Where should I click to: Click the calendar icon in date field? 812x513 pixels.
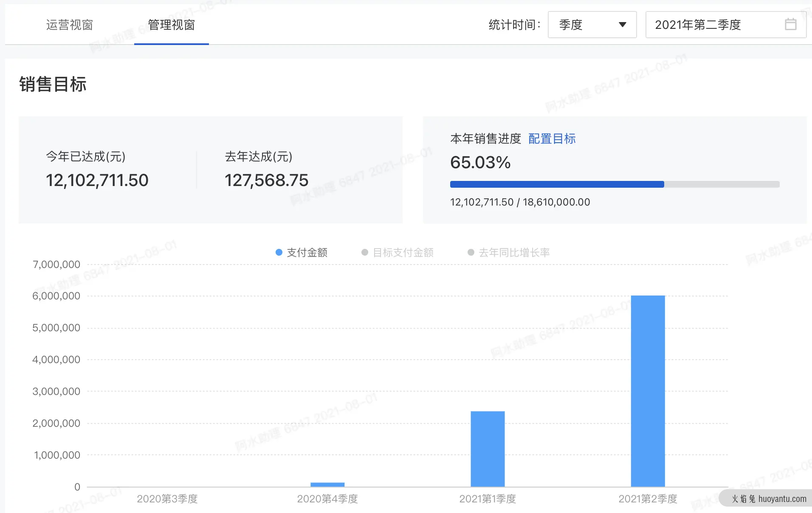pyautogui.click(x=790, y=24)
